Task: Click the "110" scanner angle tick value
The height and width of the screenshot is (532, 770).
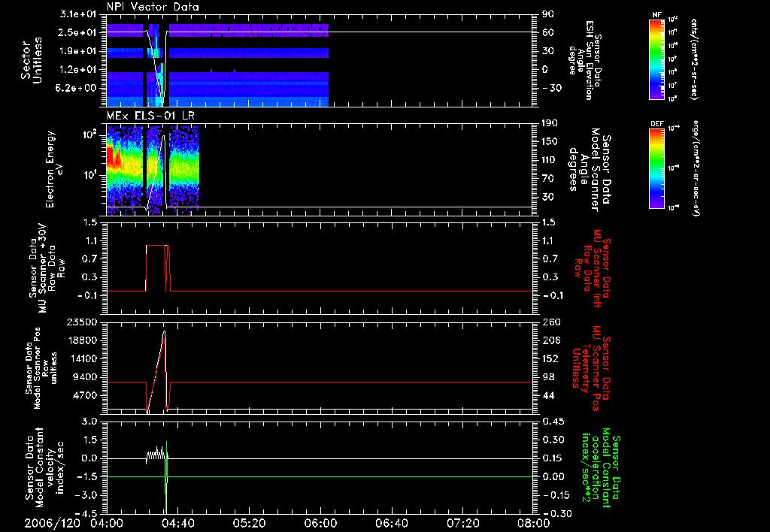Action: (550, 160)
